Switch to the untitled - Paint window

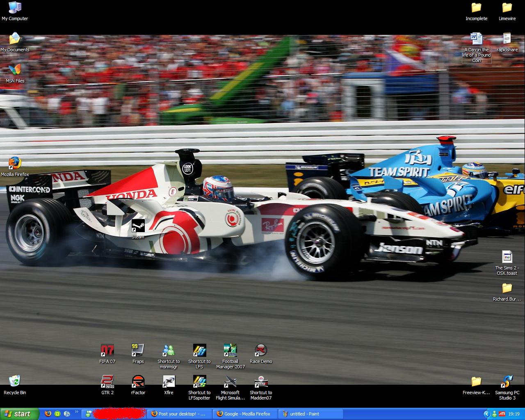coord(311,414)
